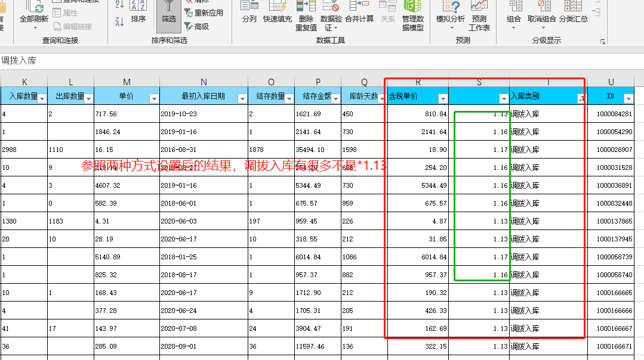Select column M header
Screen dimensions: 644x360
click(x=127, y=82)
